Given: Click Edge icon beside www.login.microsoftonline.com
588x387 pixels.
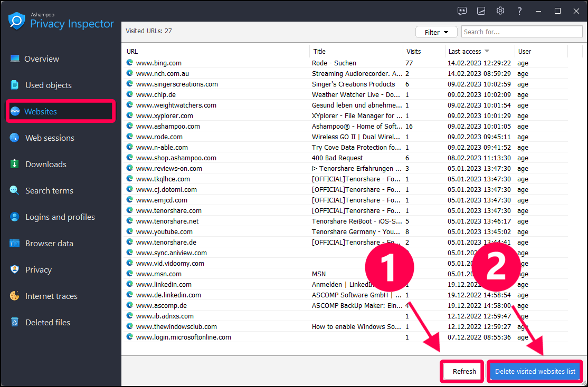Looking at the screenshot, I should 130,336.
